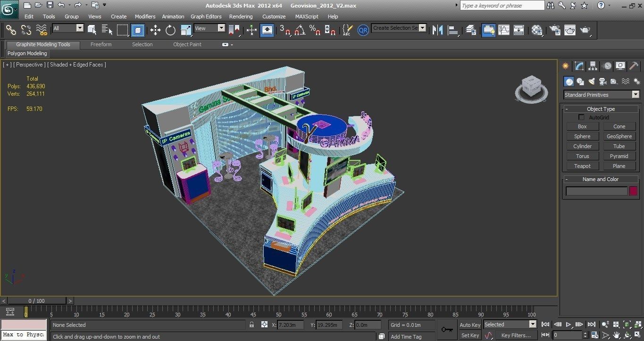Toggle the Auto Key button

[470, 324]
